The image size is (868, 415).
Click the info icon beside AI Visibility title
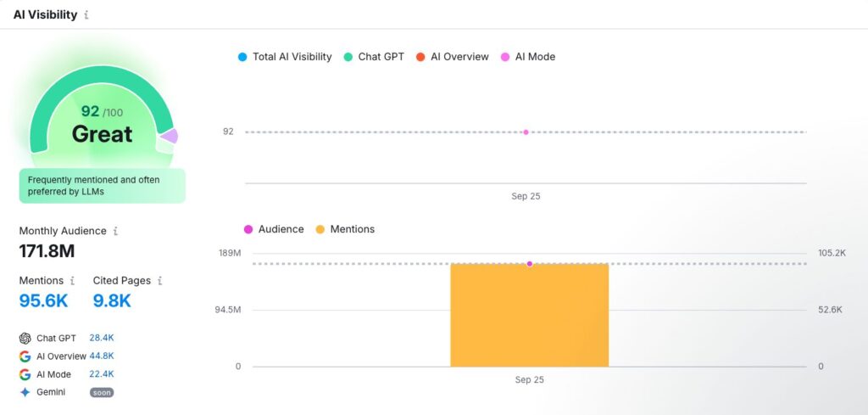point(86,15)
